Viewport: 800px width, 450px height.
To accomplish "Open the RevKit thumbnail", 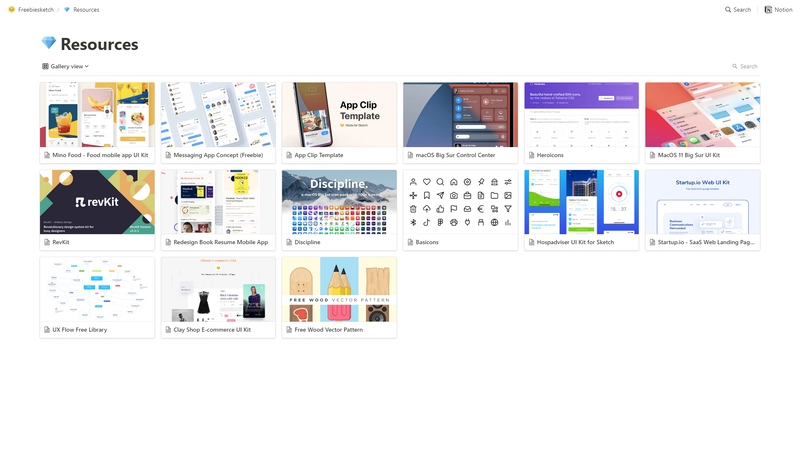I will click(97, 202).
